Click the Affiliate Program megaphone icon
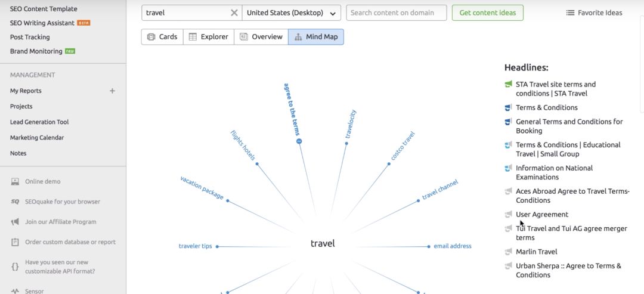 pos(15,222)
